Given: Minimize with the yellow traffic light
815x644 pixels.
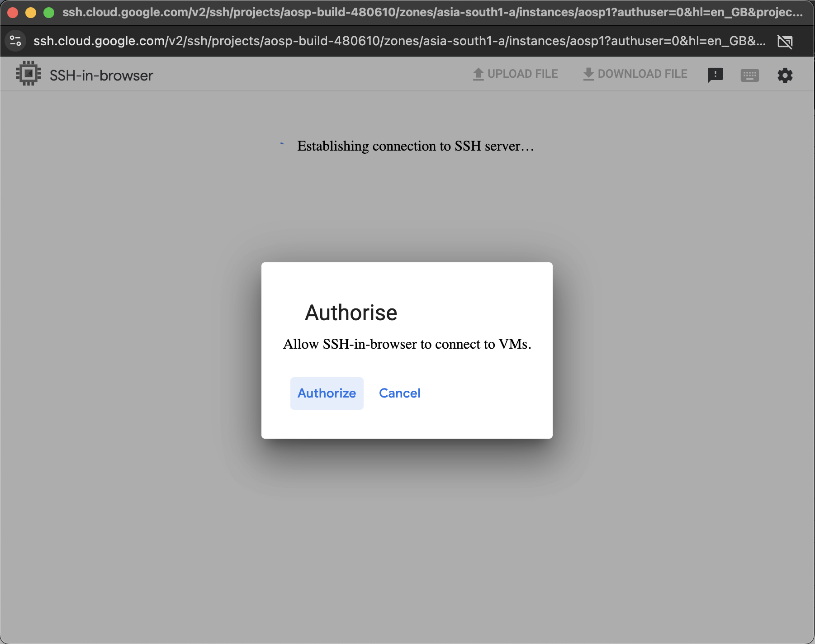Looking at the screenshot, I should tap(31, 13).
